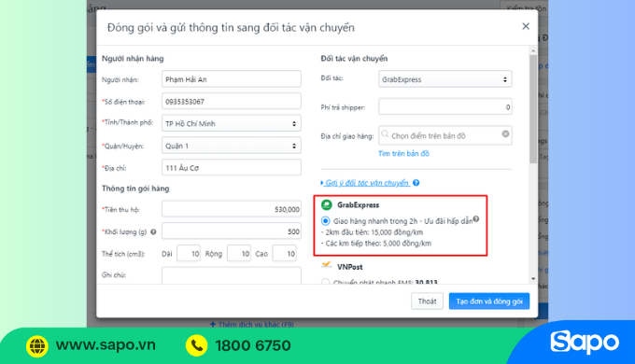
Task: Click the Sapo logo
Action: (x=585, y=343)
